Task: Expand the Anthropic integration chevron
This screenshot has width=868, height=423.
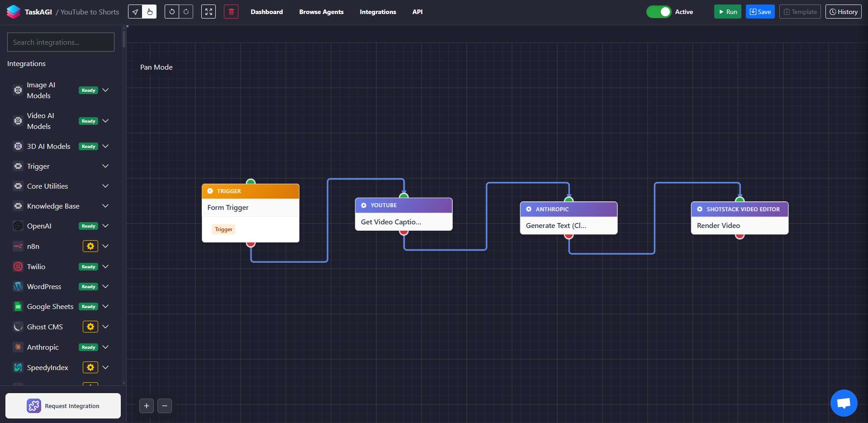Action: (105, 347)
